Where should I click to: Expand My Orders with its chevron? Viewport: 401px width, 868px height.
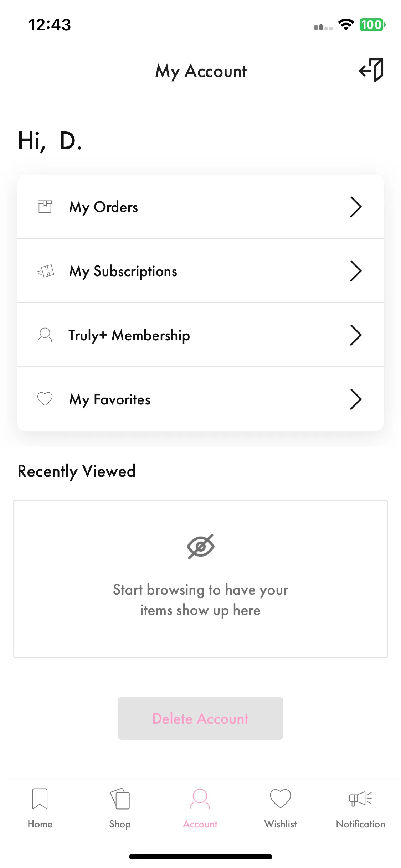pyautogui.click(x=356, y=207)
